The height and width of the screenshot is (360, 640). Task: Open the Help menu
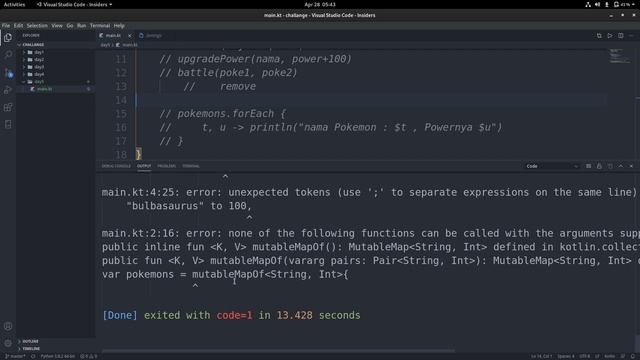(x=119, y=25)
